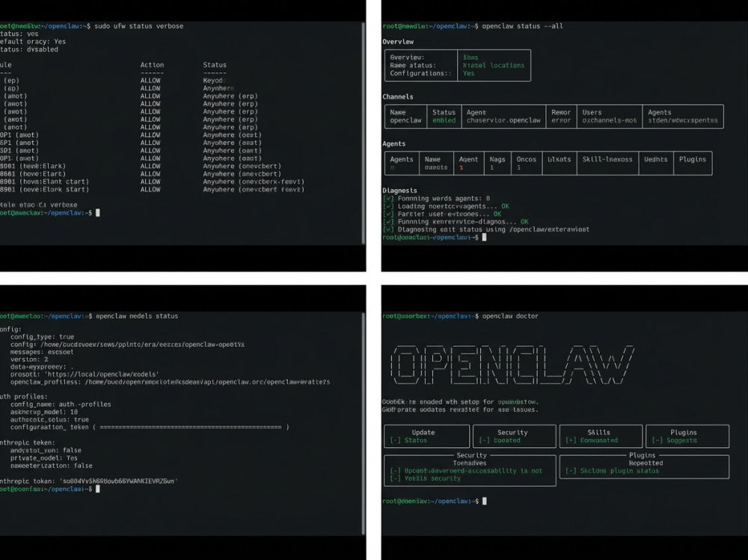Click the 'Overvlew' section heading
The image size is (748, 560).
pos(398,42)
